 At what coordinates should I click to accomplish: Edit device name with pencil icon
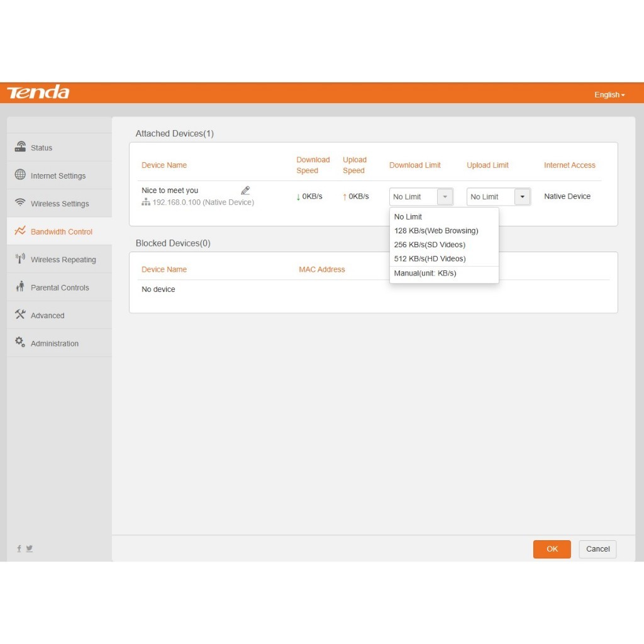pyautogui.click(x=245, y=191)
